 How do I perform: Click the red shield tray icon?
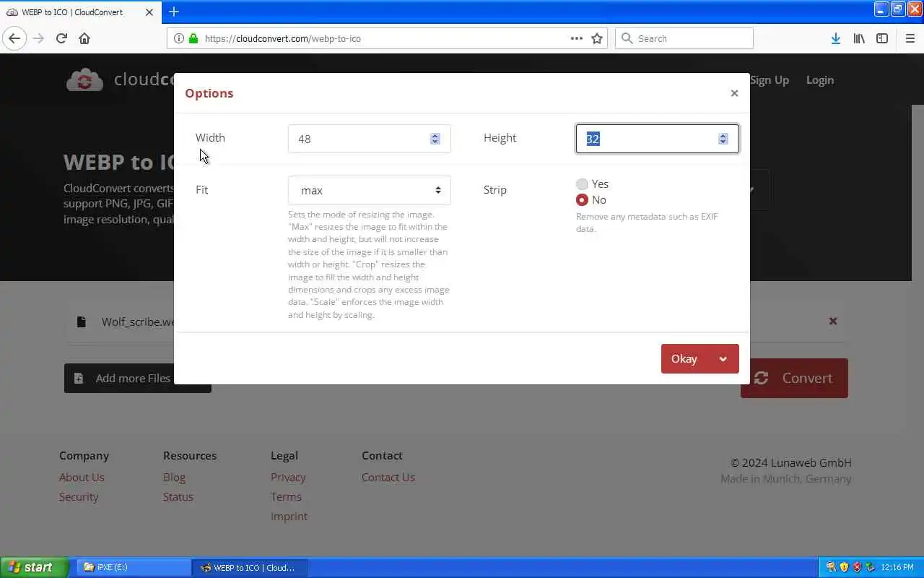(x=857, y=567)
